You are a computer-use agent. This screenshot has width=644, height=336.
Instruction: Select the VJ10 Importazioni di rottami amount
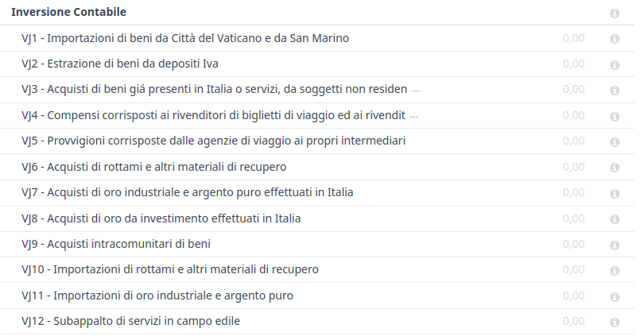pos(572,269)
